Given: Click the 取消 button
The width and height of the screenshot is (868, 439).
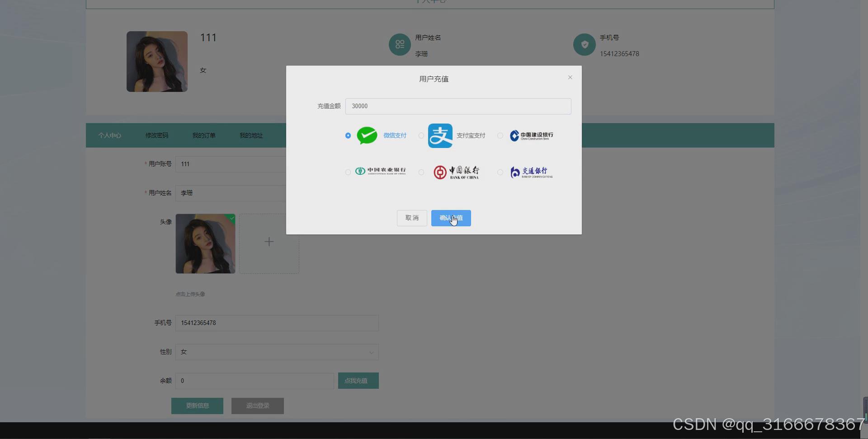Looking at the screenshot, I should click(412, 218).
